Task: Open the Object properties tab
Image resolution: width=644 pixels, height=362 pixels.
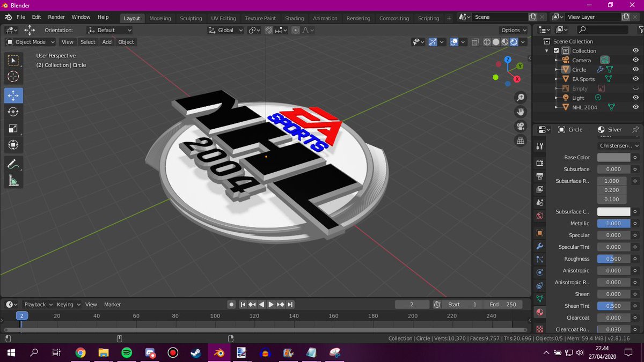Action: click(540, 233)
